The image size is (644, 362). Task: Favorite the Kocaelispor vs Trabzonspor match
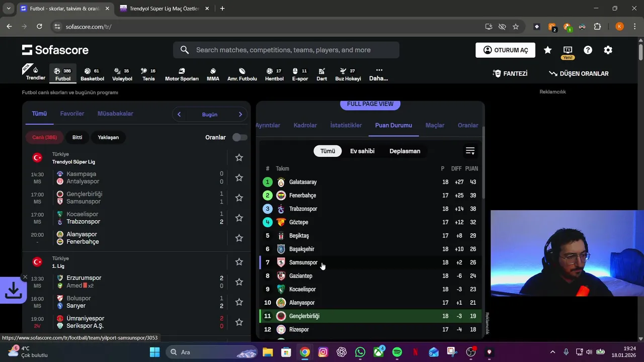239,218
